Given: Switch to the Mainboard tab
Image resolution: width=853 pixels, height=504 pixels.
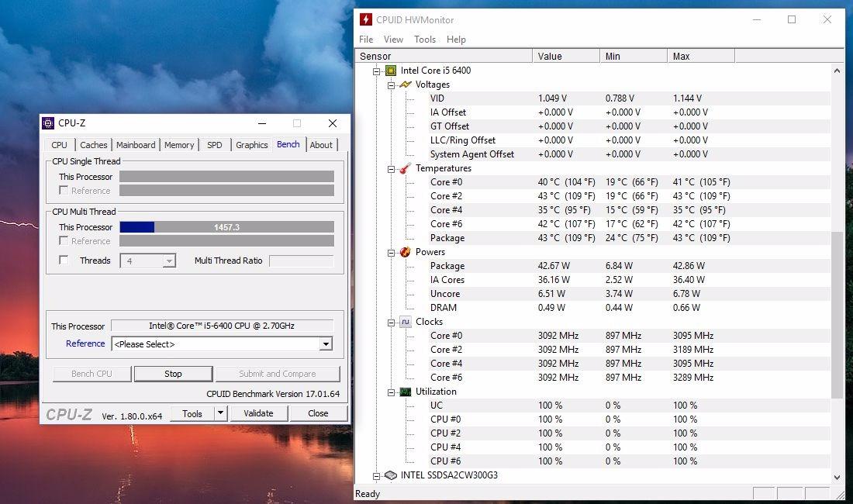Looking at the screenshot, I should (x=136, y=145).
